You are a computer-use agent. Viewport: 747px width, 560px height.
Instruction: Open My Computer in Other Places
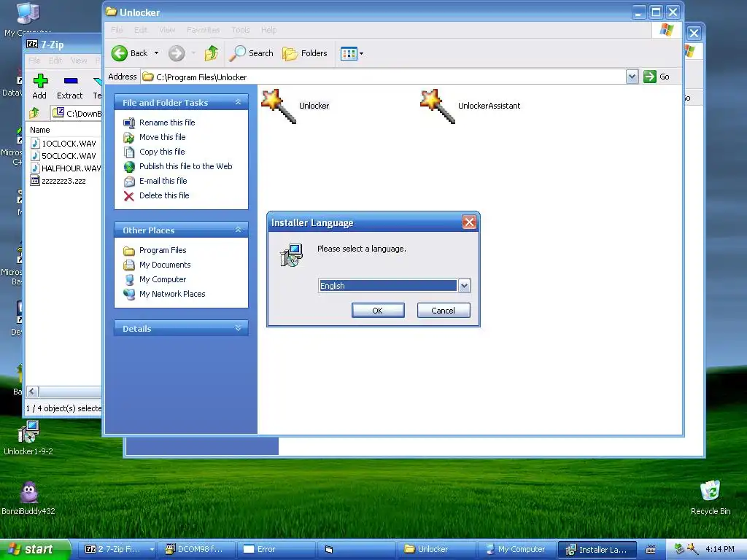(163, 279)
